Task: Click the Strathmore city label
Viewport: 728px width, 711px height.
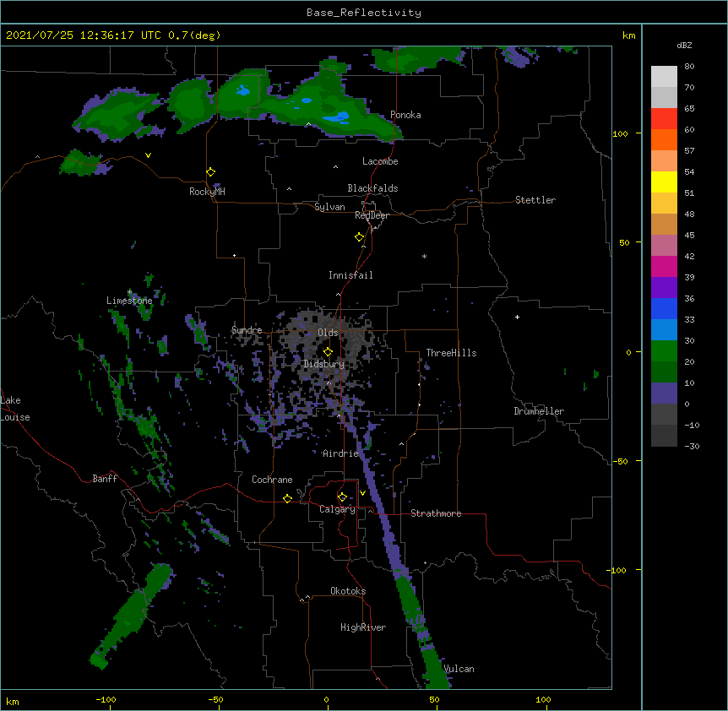Action: [436, 513]
